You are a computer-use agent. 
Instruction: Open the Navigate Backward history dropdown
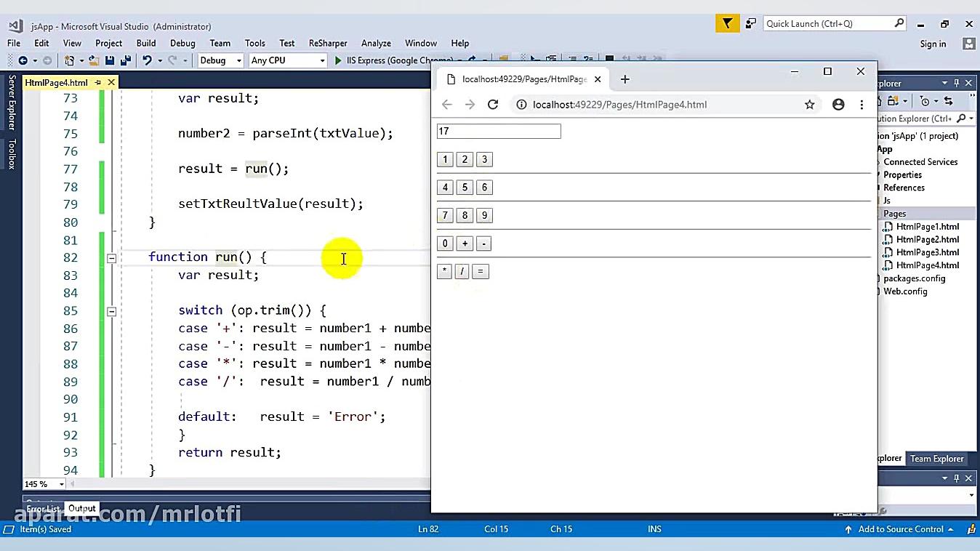[x=34, y=60]
